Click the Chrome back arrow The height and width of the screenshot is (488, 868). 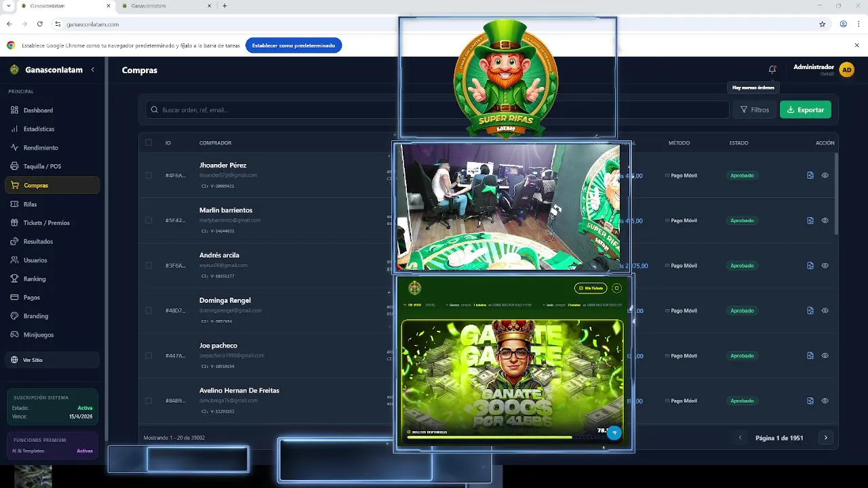coord(9,24)
